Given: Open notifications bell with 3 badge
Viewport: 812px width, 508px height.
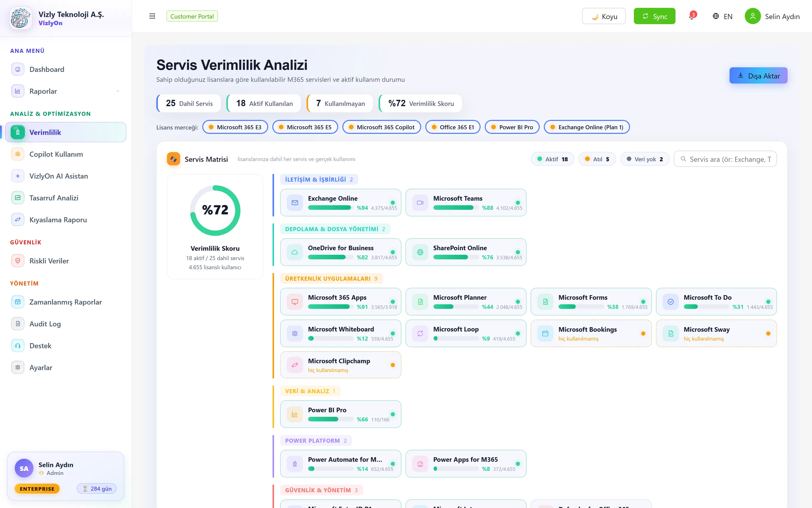Looking at the screenshot, I should [692, 16].
